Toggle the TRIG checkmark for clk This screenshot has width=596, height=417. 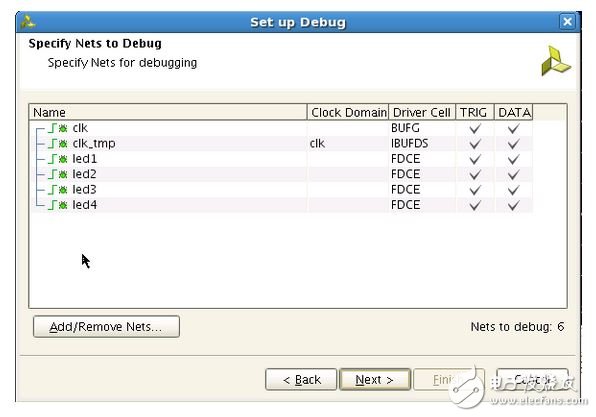tap(475, 128)
